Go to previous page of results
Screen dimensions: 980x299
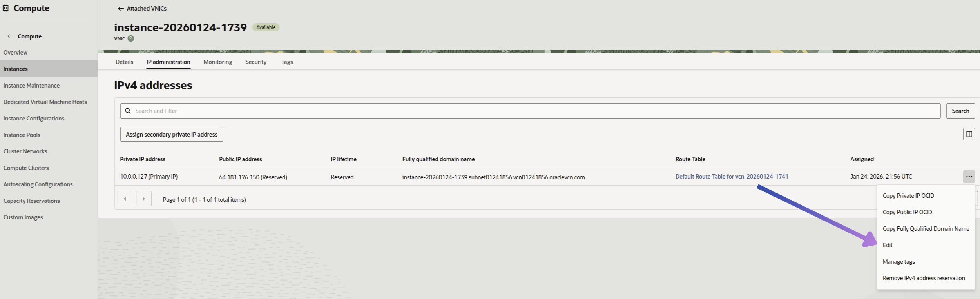tap(125, 199)
